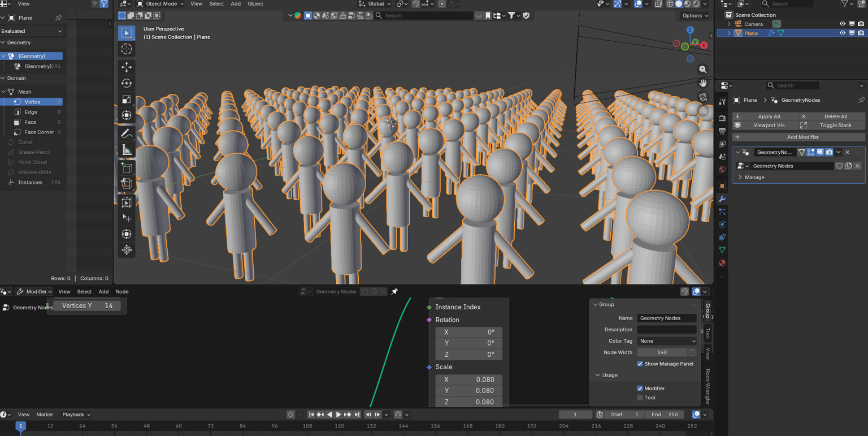Open the Color Tag None dropdown
Viewport: 868px width, 436px height.
coord(667,341)
